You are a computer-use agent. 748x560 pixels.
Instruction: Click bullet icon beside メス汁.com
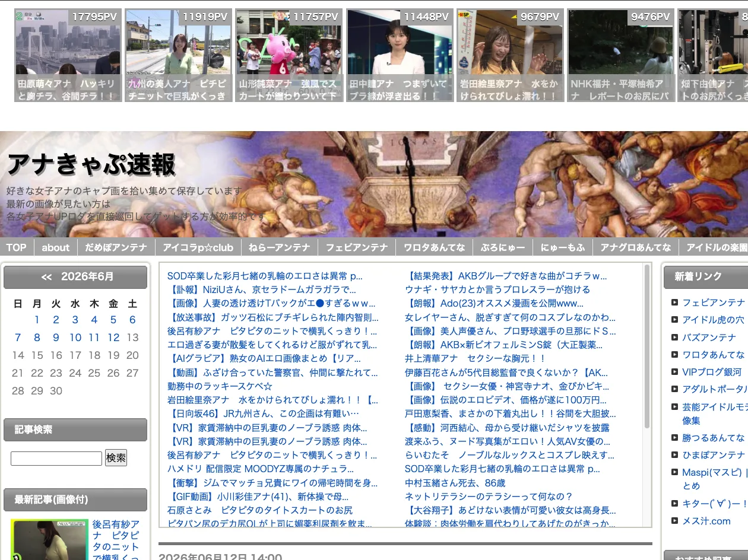(674, 521)
